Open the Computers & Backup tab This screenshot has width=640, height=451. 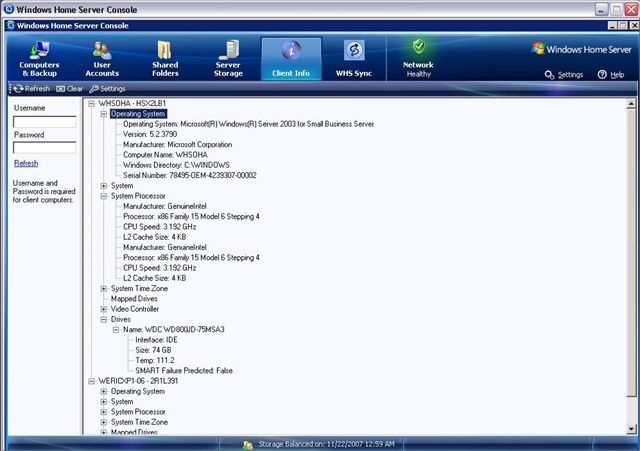click(39, 59)
